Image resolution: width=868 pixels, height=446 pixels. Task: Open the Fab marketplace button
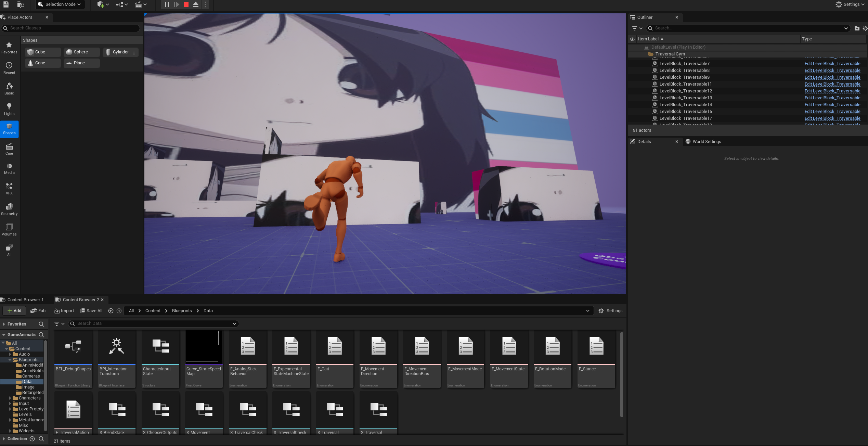pos(38,311)
